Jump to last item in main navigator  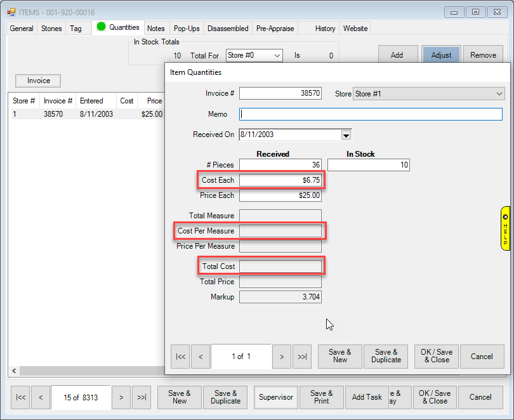coord(142,397)
